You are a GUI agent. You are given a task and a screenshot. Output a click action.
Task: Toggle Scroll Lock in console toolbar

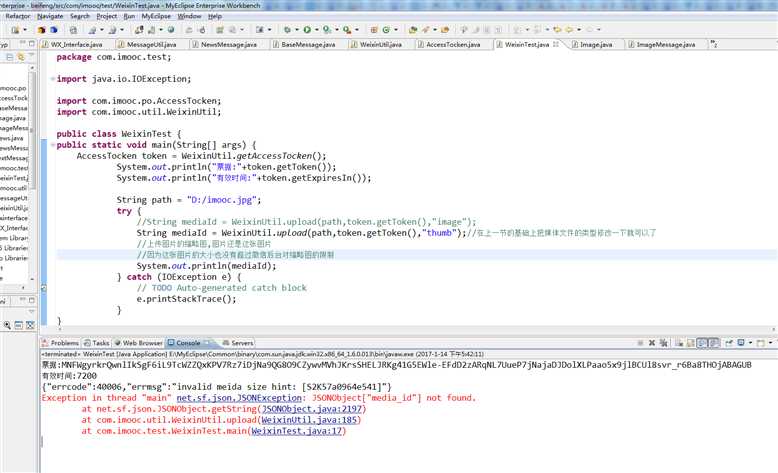pos(690,343)
